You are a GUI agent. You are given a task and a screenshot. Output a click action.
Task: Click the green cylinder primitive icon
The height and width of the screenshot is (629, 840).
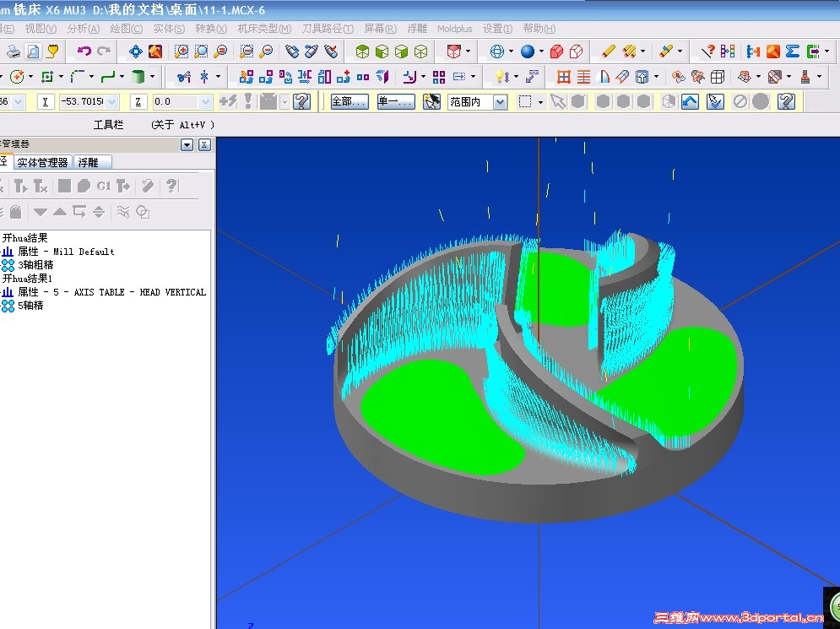pyautogui.click(x=138, y=77)
